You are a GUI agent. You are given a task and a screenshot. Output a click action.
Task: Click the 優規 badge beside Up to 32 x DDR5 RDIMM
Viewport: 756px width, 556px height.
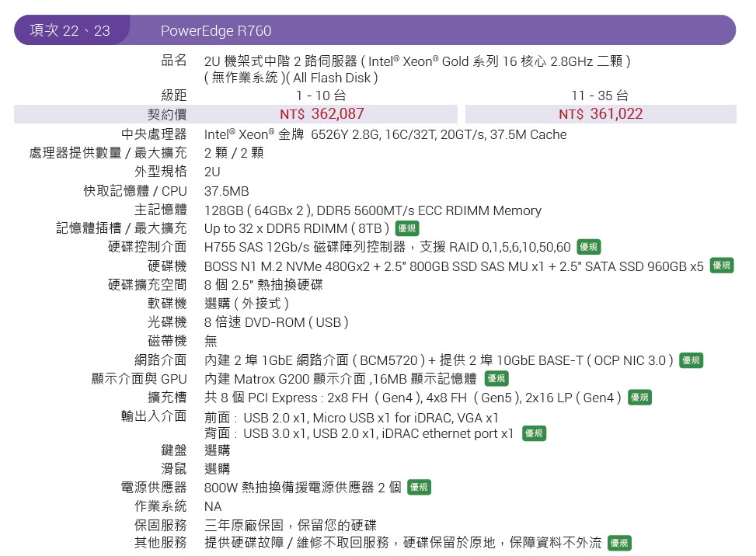407,228
